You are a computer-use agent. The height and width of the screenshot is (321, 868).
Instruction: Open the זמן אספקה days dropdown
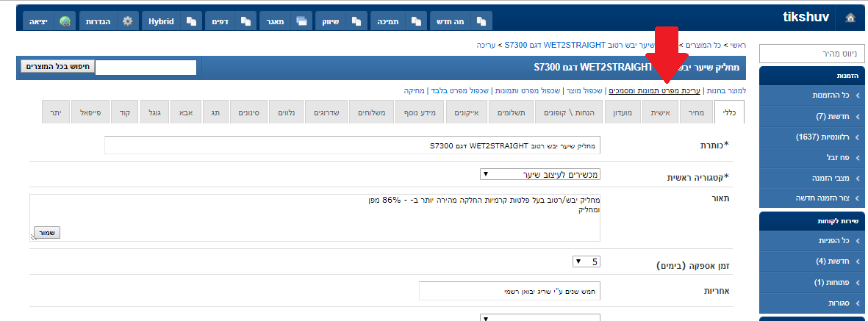(587, 262)
